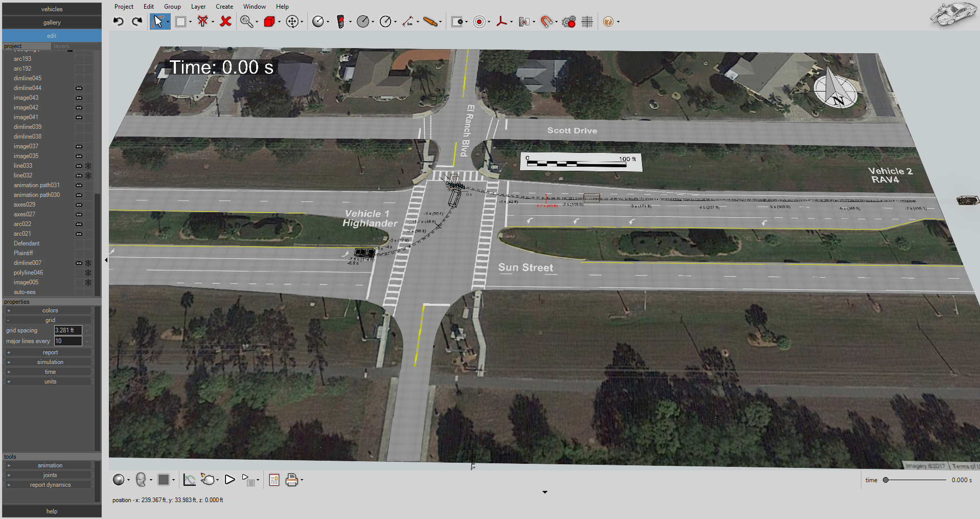Delete selection with the red X icon
Image resolution: width=980 pixels, height=519 pixels.
coord(225,21)
